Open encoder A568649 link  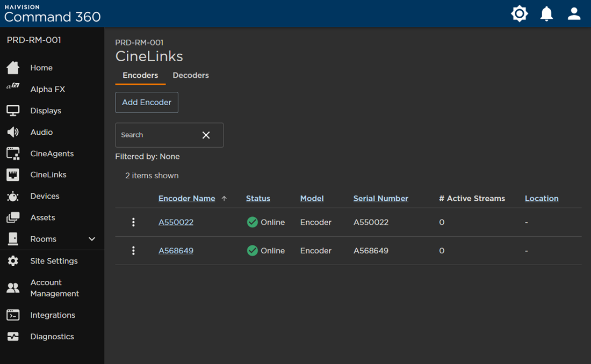pos(176,251)
